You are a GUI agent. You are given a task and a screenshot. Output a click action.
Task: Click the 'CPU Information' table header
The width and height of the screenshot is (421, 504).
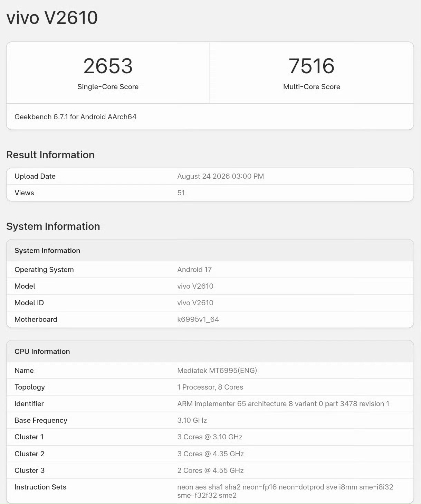(42, 352)
